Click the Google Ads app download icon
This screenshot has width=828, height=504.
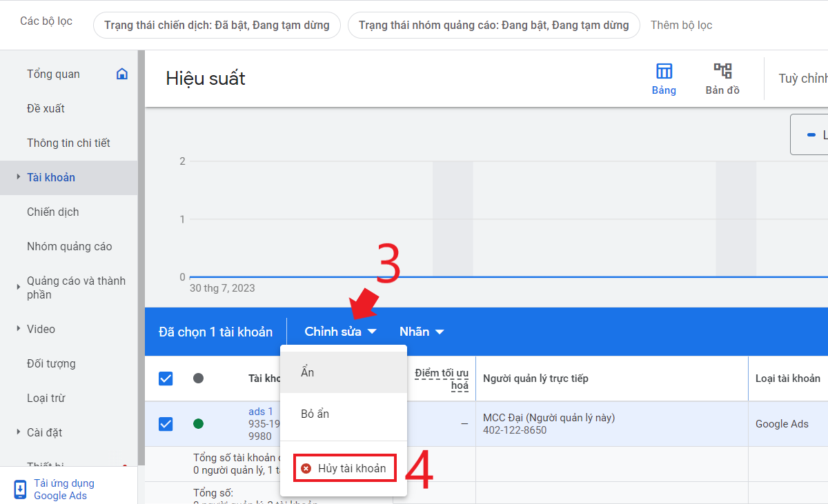20,490
